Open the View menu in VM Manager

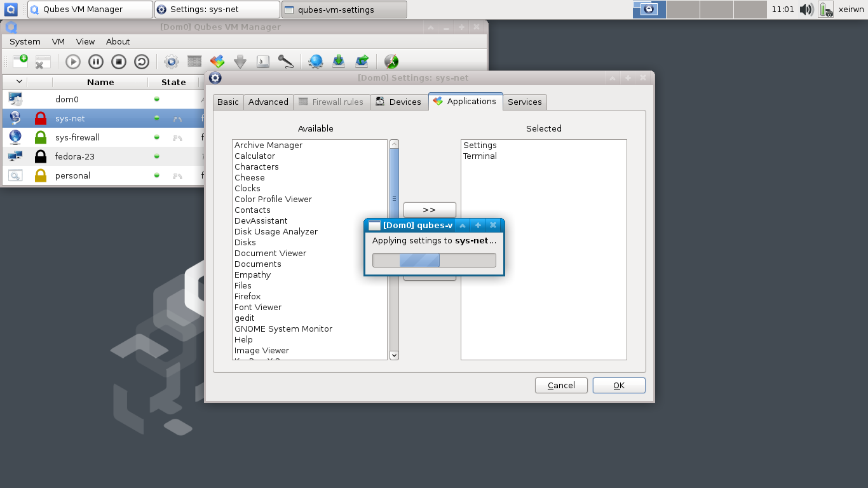[85, 41]
